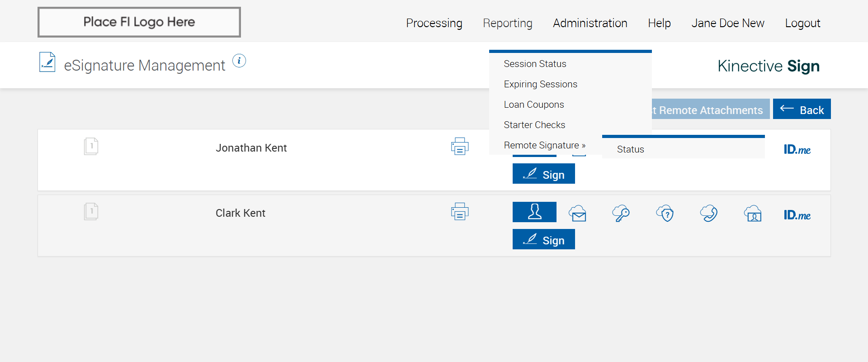Click cloud key password icon for Clark Kent

[621, 213]
